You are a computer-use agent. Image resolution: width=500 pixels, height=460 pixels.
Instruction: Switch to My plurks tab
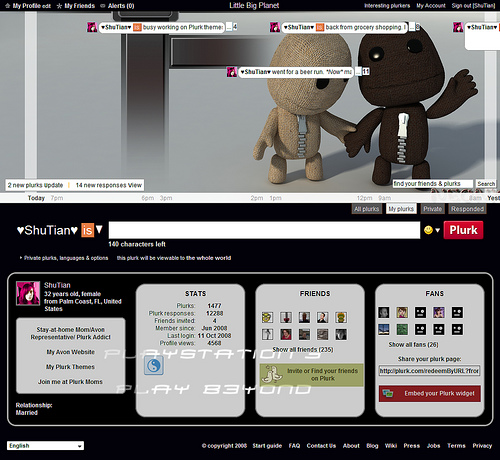pos(401,209)
